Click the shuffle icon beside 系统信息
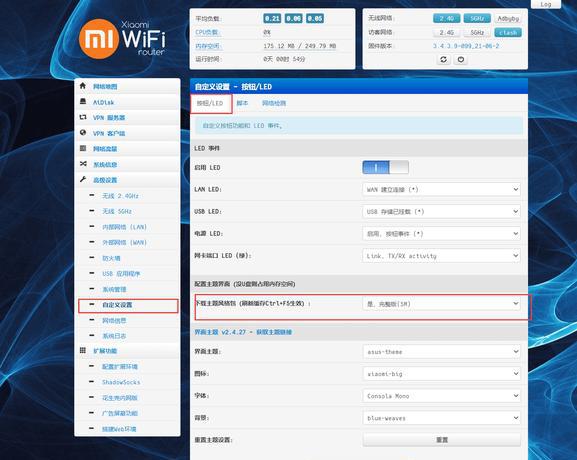577x460 pixels. pyautogui.click(x=83, y=164)
